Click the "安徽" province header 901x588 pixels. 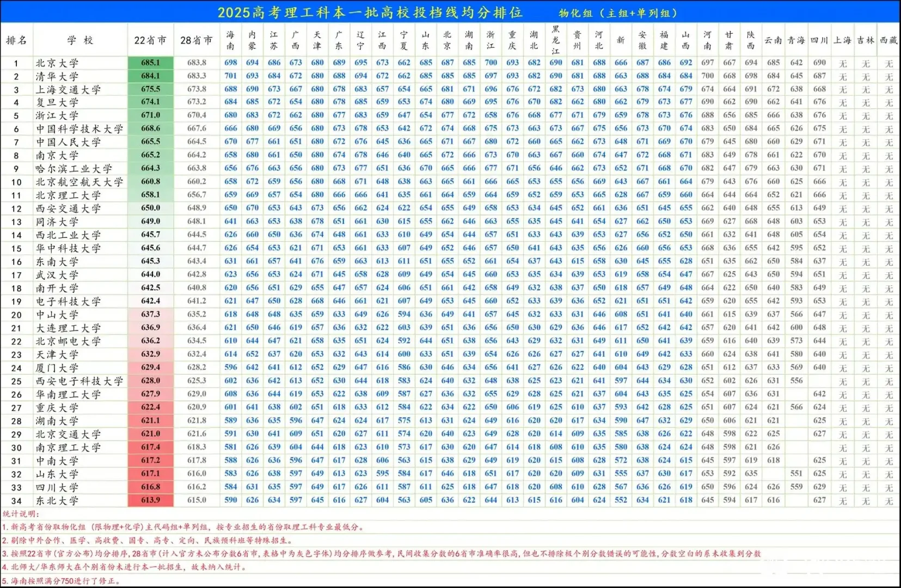pyautogui.click(x=642, y=40)
